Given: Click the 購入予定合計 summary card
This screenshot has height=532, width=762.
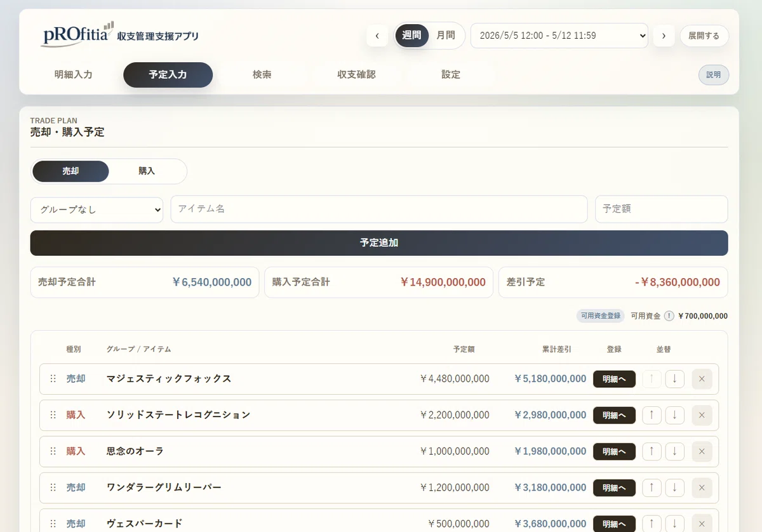Looking at the screenshot, I should click(379, 283).
